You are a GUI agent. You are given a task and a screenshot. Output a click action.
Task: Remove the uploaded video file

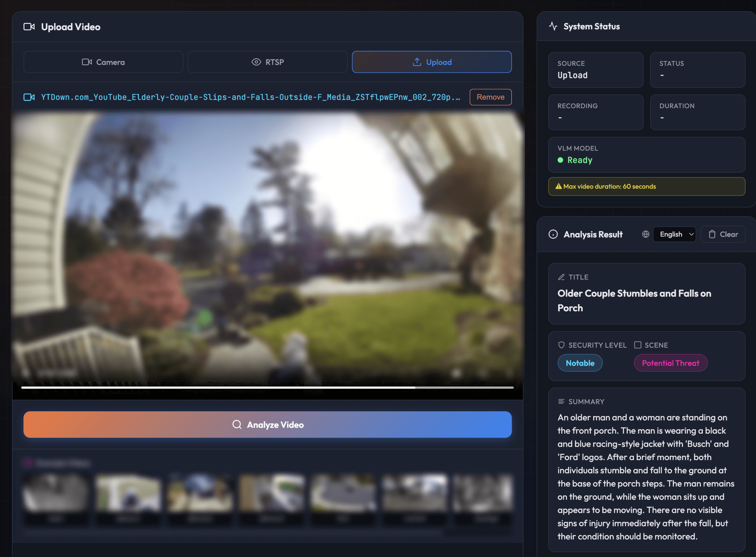490,97
